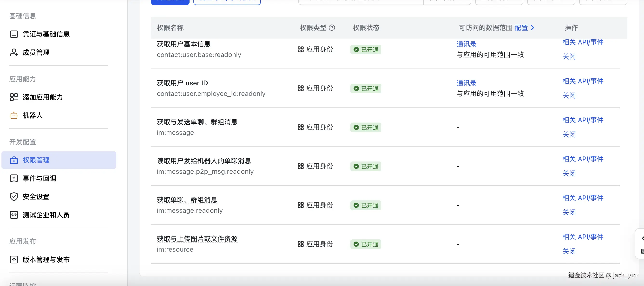Click the security settings shield icon

pyautogui.click(x=14, y=197)
